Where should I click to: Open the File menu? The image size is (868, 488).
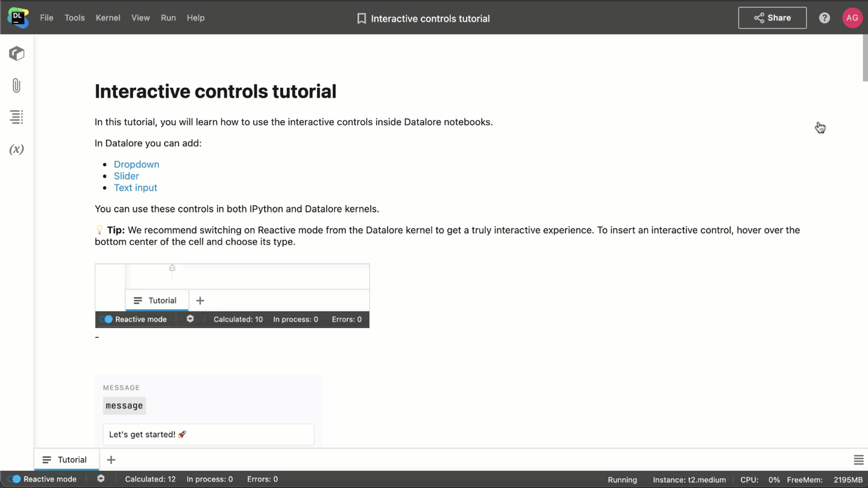click(46, 18)
